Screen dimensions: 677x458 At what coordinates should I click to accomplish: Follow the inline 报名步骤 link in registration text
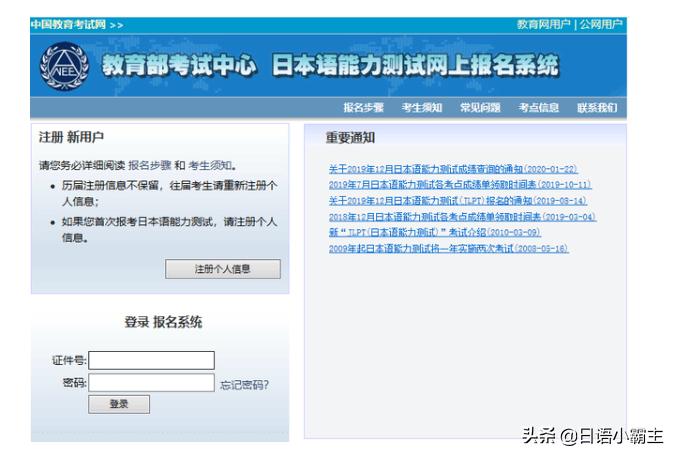click(x=150, y=165)
